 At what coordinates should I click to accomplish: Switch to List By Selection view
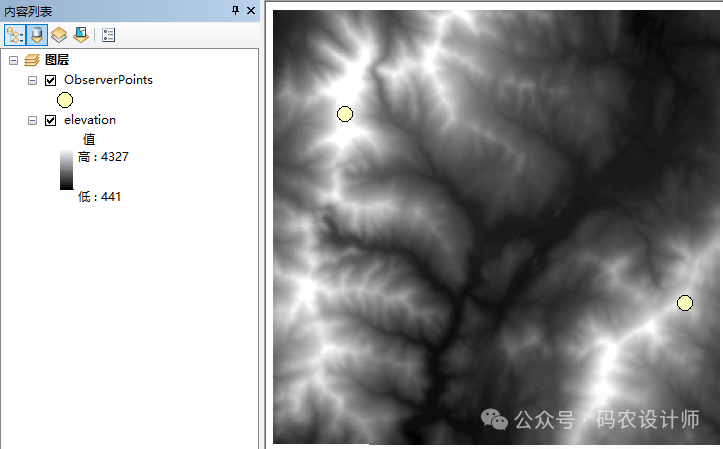click(80, 35)
